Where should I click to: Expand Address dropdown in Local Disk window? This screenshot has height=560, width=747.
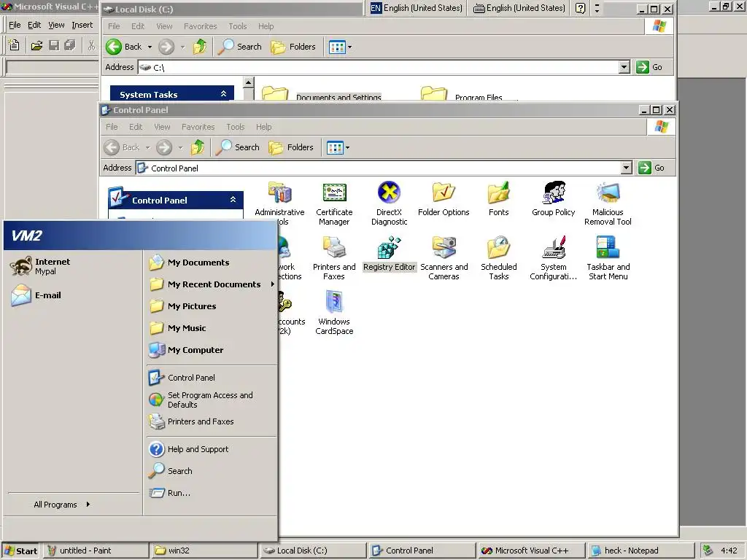click(624, 67)
